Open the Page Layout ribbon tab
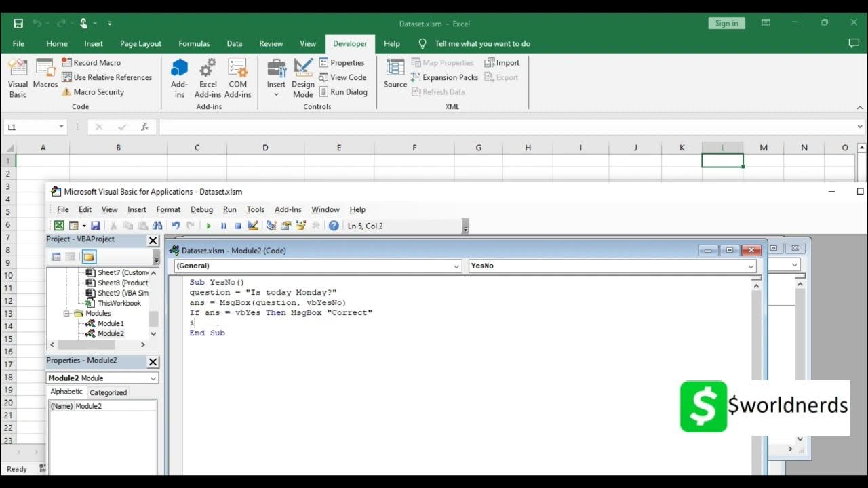 [x=140, y=43]
